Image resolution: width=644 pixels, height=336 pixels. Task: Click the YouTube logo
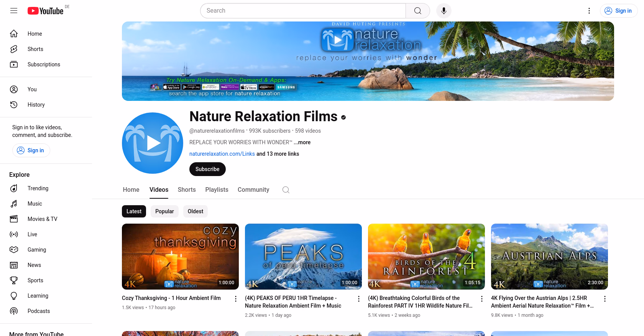click(x=46, y=11)
